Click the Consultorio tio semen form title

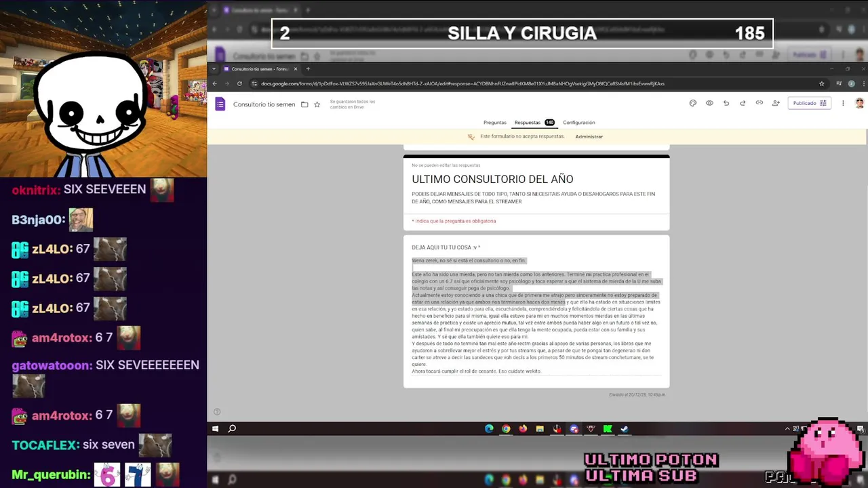pos(264,104)
